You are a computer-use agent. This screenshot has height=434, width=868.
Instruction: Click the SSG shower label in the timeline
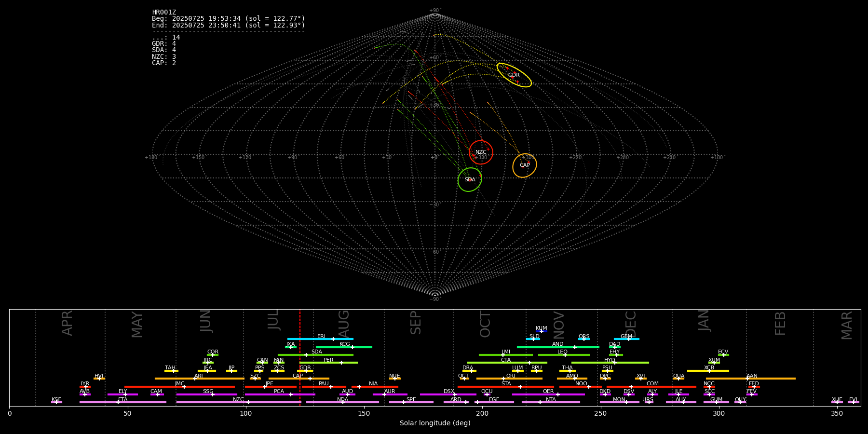208,392
